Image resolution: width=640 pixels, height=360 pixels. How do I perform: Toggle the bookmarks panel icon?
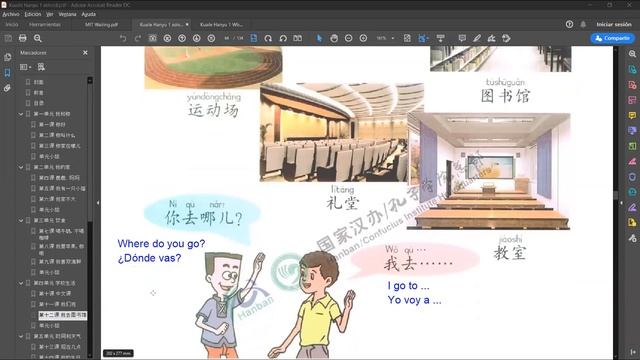(x=7, y=73)
